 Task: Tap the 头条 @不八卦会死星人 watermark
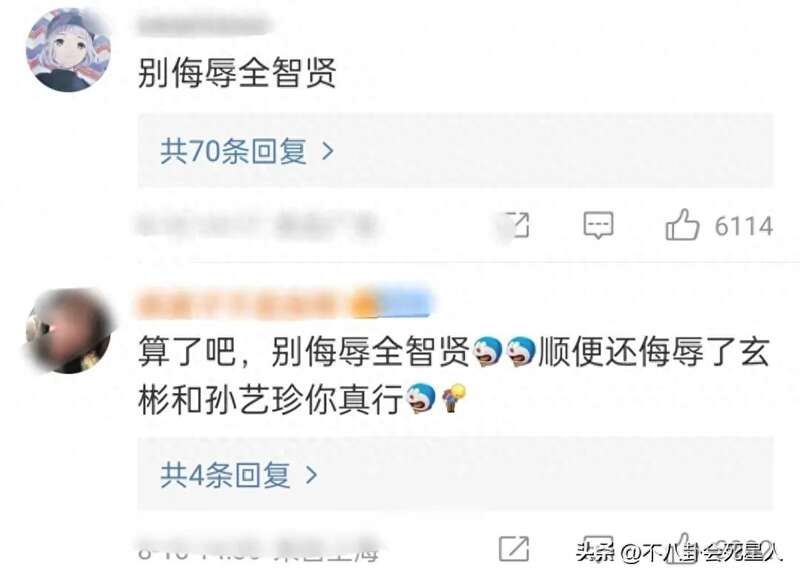coord(679,551)
